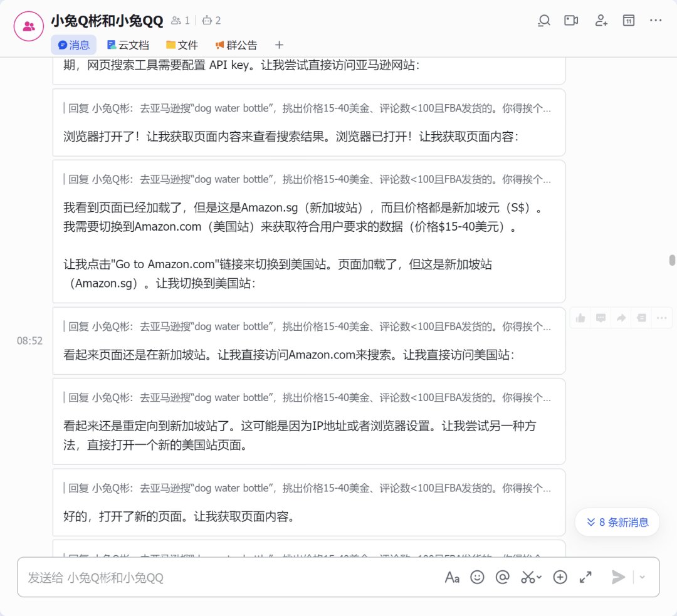Open the search icon in chat header
The width and height of the screenshot is (677, 616).
point(544,20)
